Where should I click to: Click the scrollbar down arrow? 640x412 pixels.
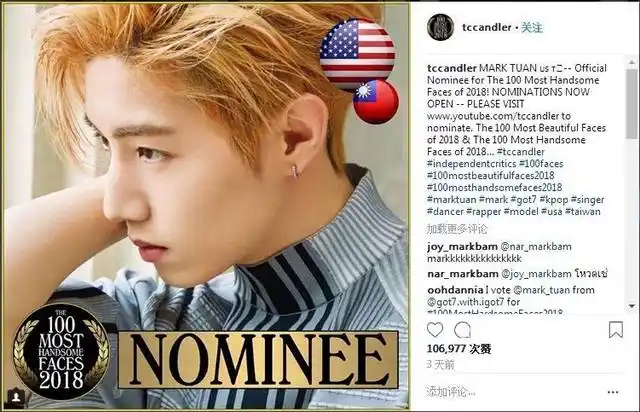pos(632,306)
